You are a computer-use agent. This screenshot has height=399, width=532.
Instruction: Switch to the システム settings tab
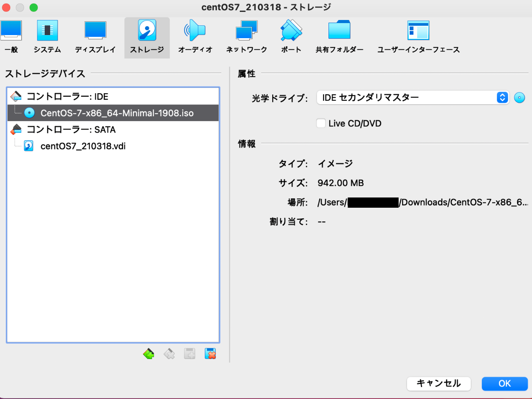coord(47,38)
